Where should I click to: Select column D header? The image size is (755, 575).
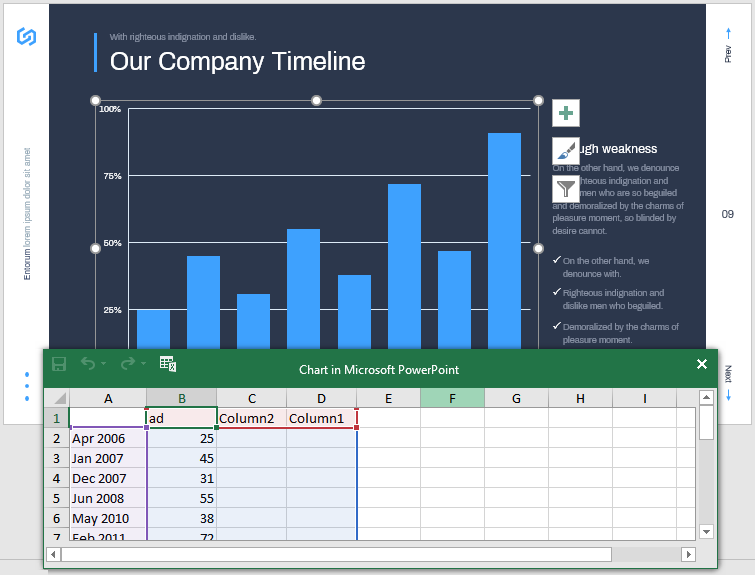pos(322,398)
